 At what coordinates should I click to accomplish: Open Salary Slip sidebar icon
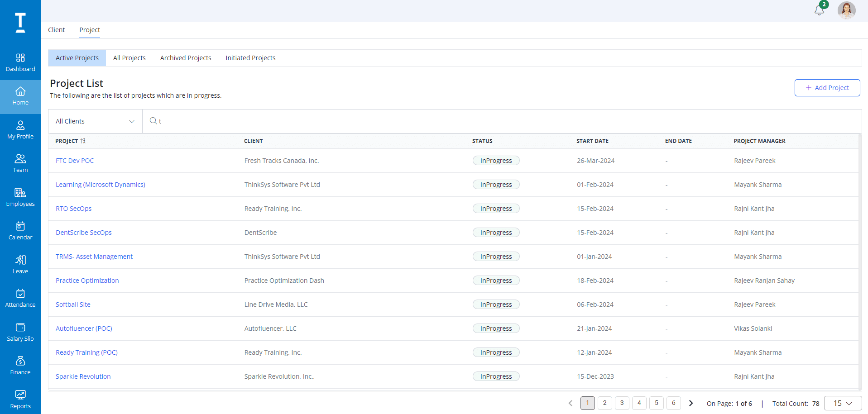(20, 333)
